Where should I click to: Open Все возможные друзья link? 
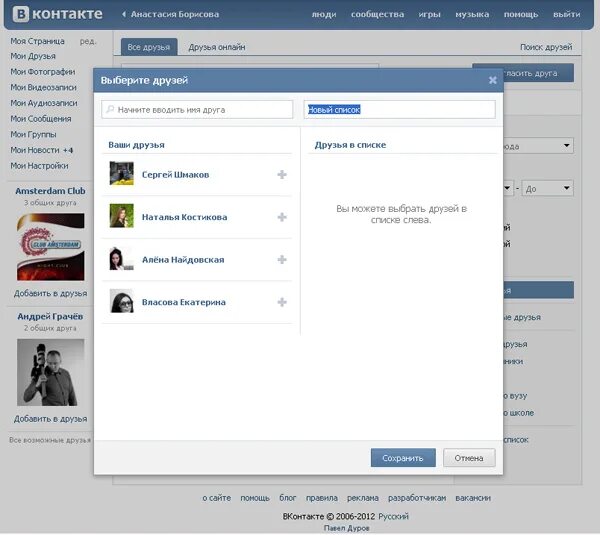pyautogui.click(x=50, y=440)
